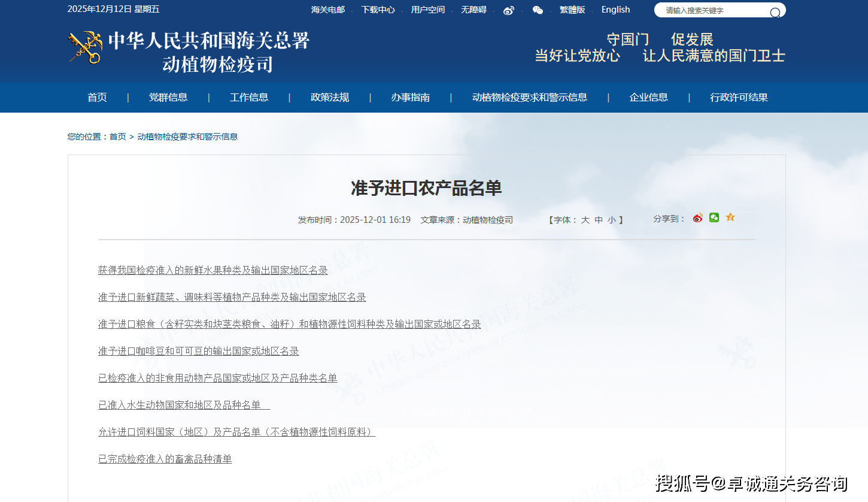Image resolution: width=868 pixels, height=502 pixels.
Task: Set font size to 大 (large)
Action: click(585, 220)
